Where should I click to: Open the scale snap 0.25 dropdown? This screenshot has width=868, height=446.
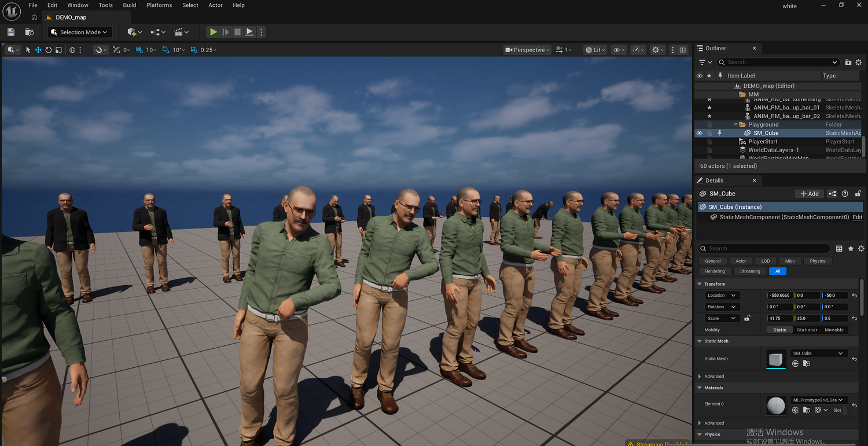pos(208,50)
